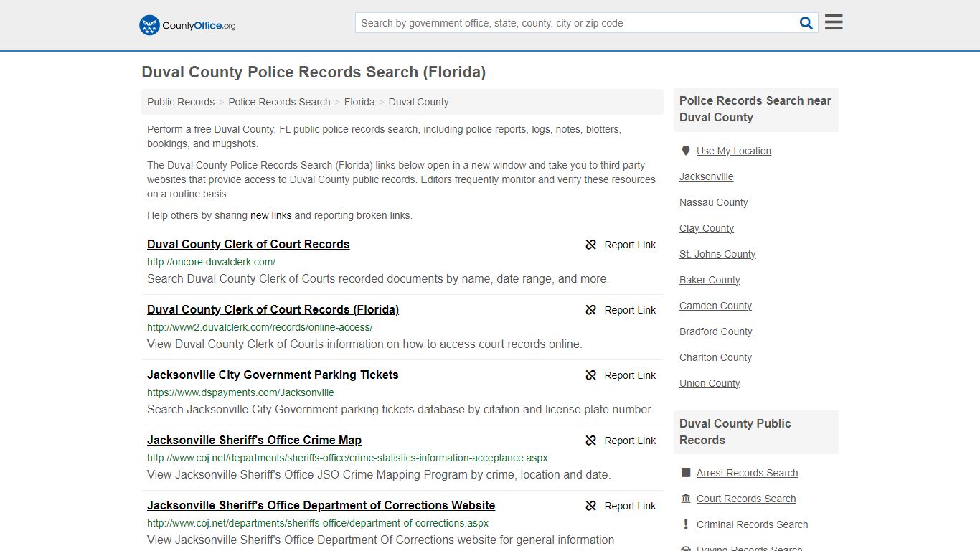Select Baker County in nearby list
Viewport: 980px width, 551px height.
click(x=710, y=280)
